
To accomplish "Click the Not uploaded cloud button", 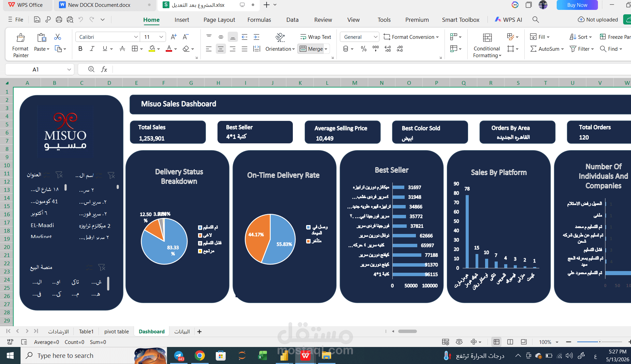I will [x=598, y=19].
